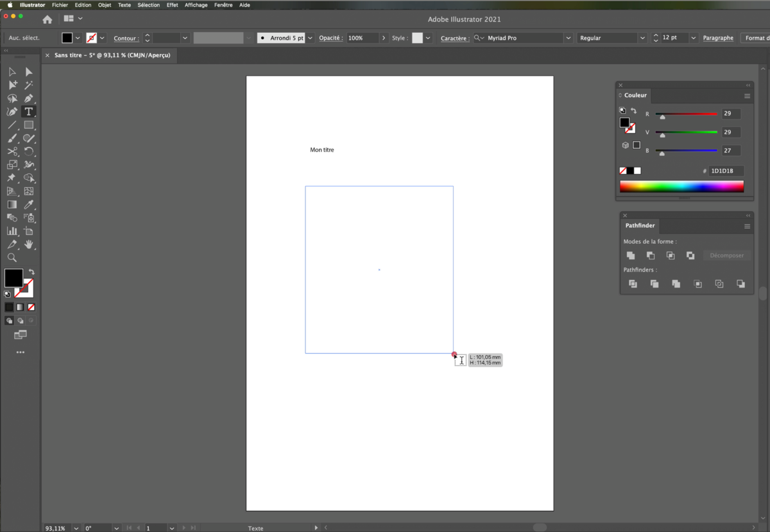Open the Apple menu
Screen dimensions: 770x532
10,5
